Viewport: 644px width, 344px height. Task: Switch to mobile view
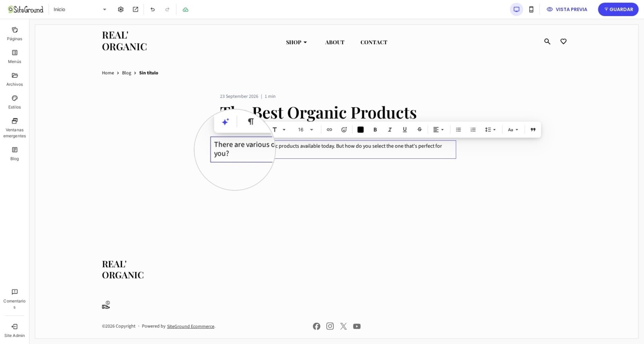[x=531, y=9]
